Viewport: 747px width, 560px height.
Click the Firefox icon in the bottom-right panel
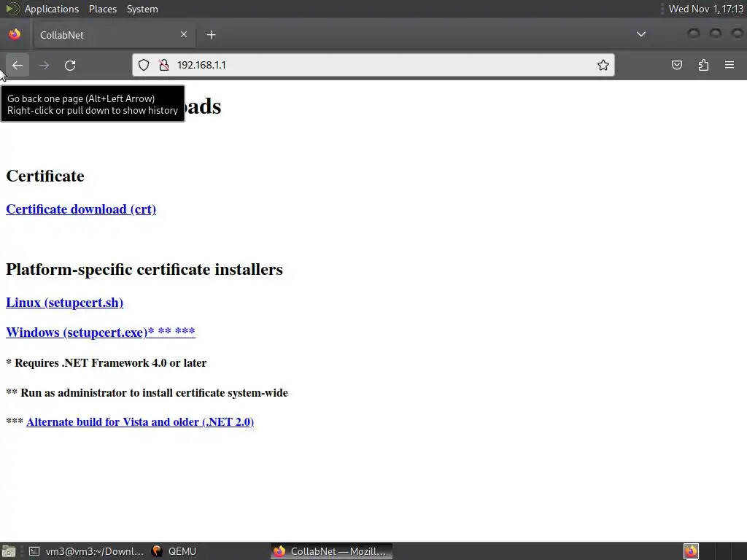(x=691, y=551)
